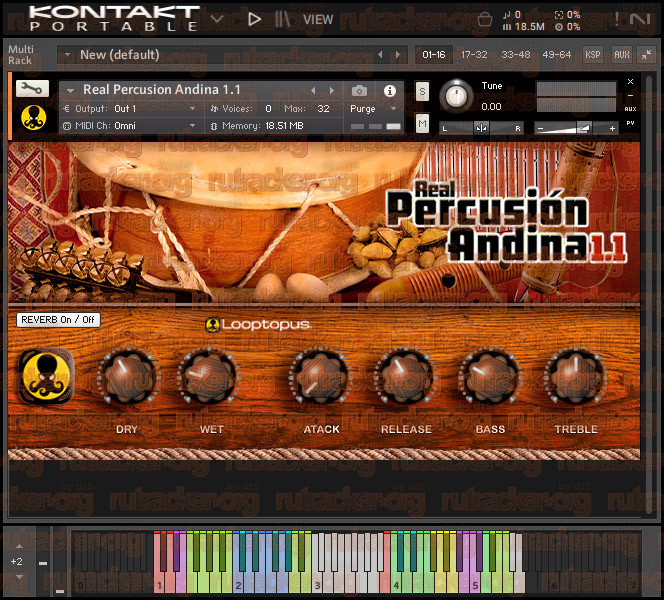664x600 pixels.
Task: Toggle REVERB On / Off button
Action: click(58, 320)
